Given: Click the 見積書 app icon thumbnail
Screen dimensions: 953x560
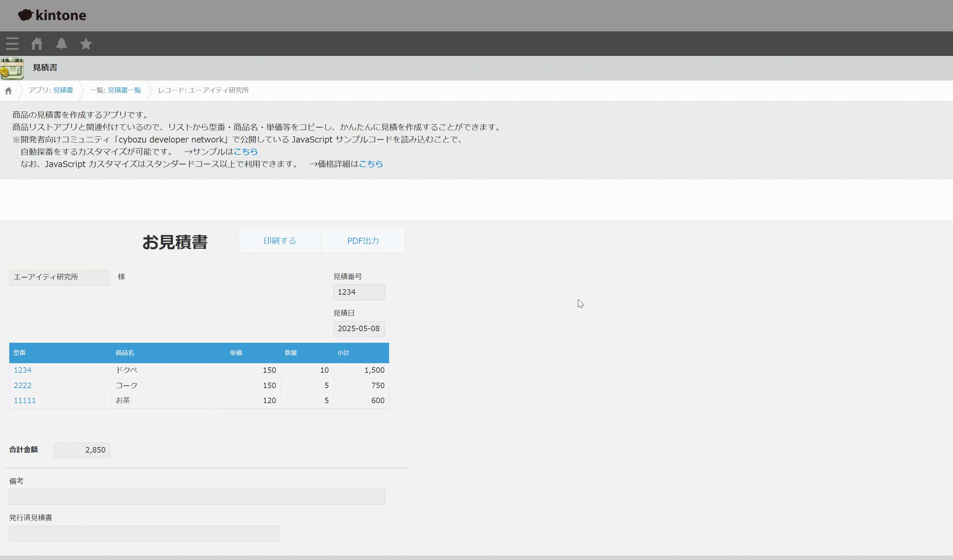Looking at the screenshot, I should click(12, 69).
